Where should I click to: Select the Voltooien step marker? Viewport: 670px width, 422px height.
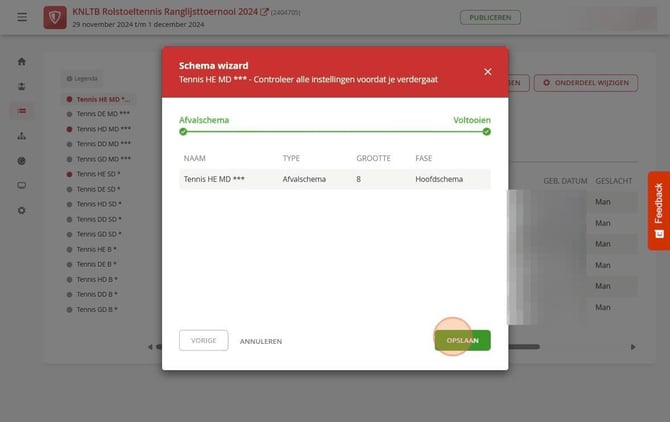point(486,132)
